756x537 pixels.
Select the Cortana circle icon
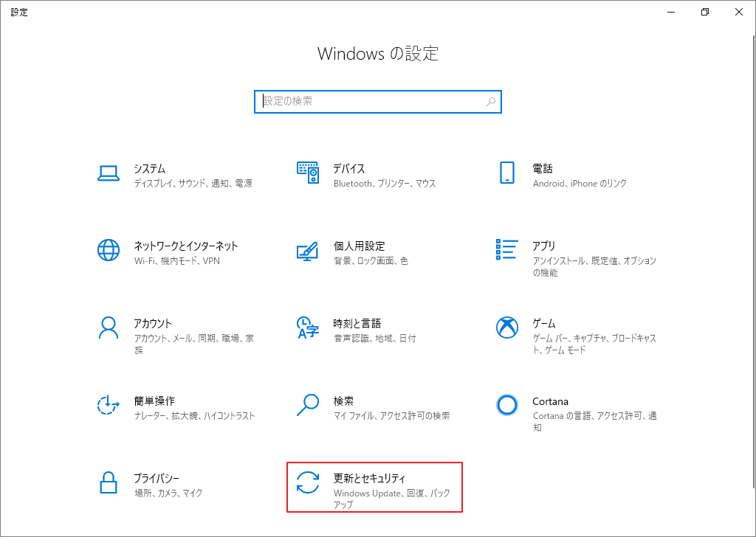pyautogui.click(x=506, y=405)
